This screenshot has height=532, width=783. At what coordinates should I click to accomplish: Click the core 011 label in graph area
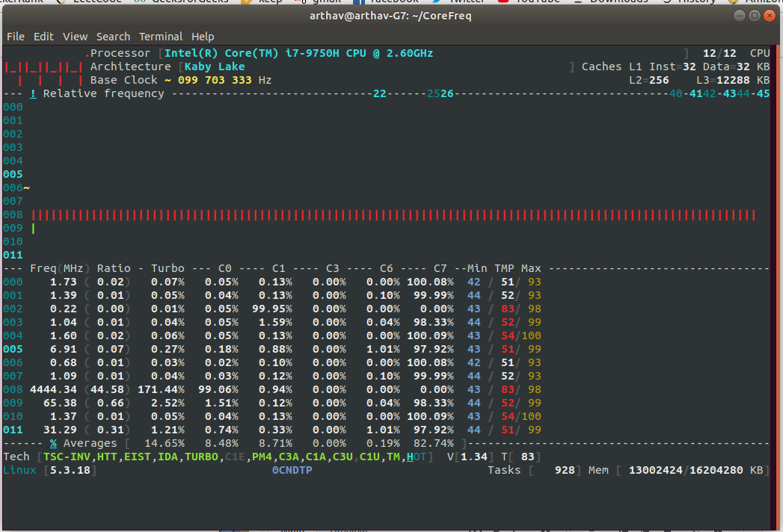point(13,255)
